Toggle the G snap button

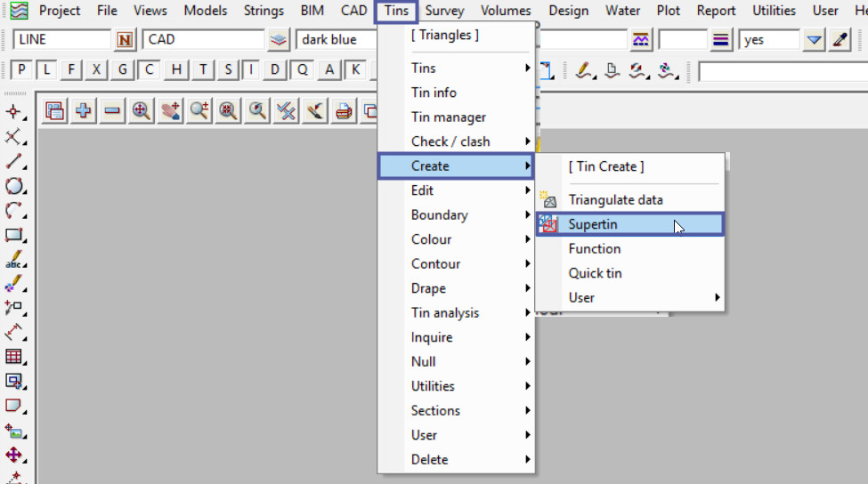tap(123, 70)
